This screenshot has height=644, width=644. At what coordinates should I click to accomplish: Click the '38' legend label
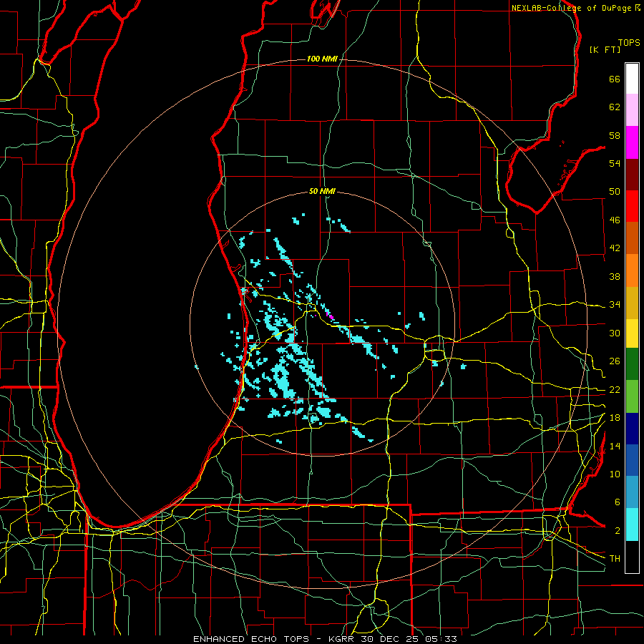tap(615, 276)
